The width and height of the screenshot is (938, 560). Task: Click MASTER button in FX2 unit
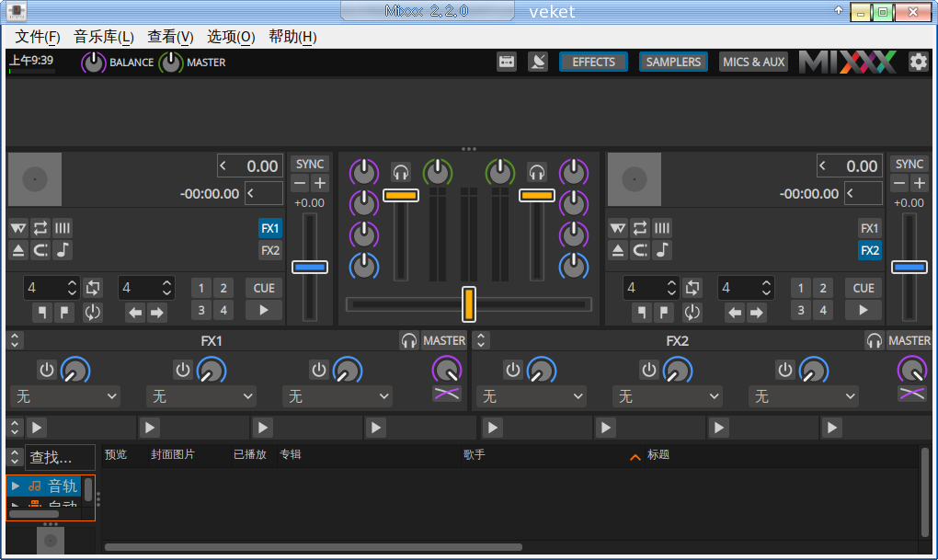coord(909,340)
